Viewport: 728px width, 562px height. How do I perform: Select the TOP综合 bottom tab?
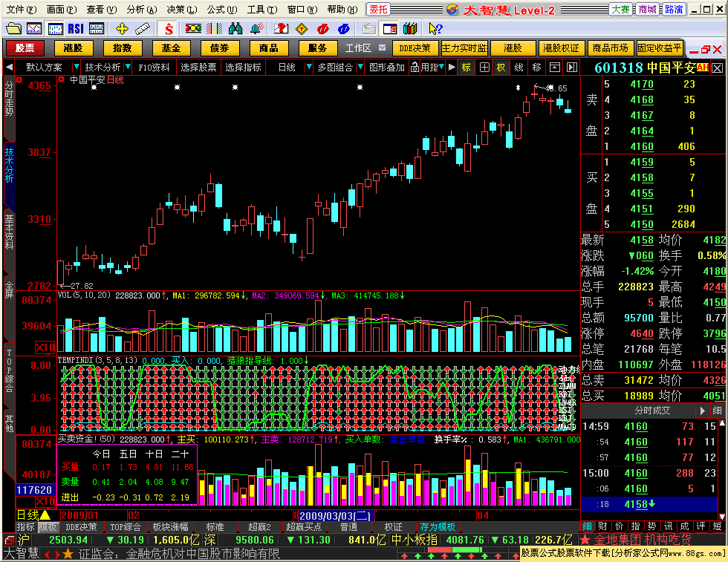(x=126, y=527)
